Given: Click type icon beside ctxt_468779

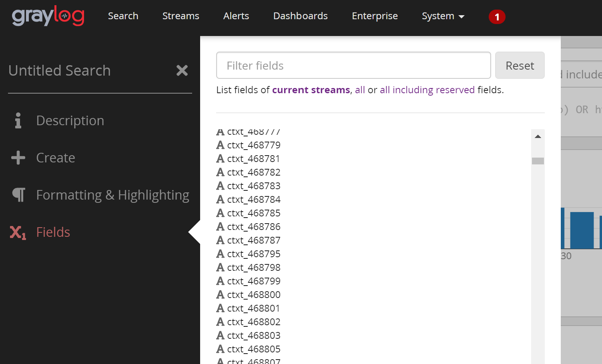Looking at the screenshot, I should click(220, 145).
